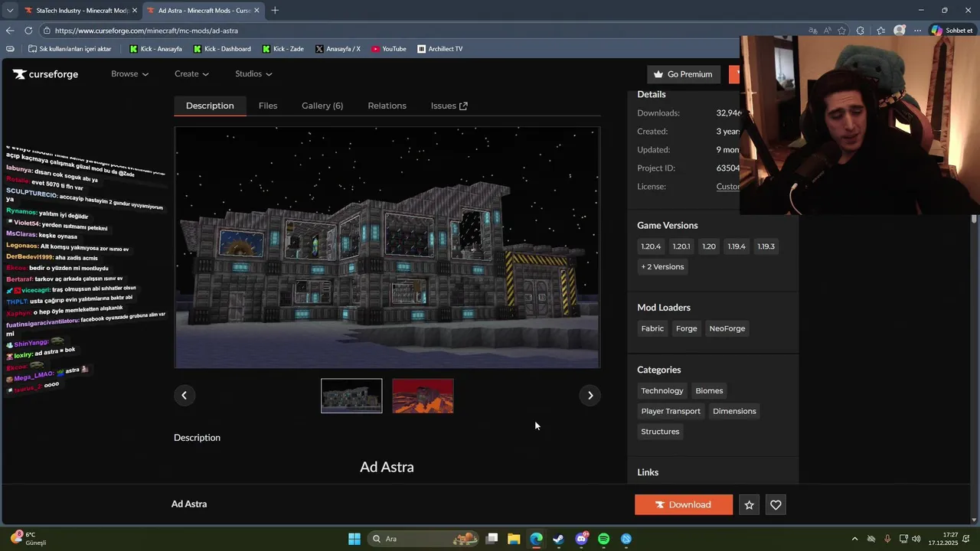Go back in browser history
Viewport: 980px width, 551px height.
click(x=10, y=31)
